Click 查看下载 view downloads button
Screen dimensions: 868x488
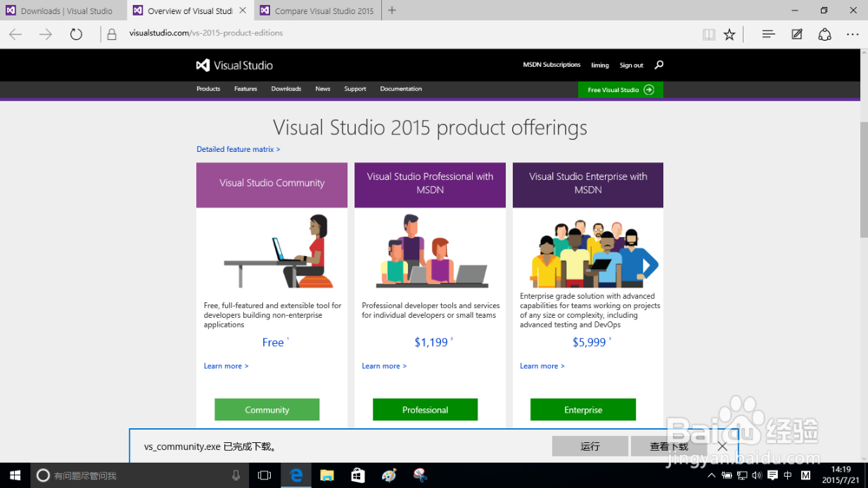pyautogui.click(x=668, y=446)
